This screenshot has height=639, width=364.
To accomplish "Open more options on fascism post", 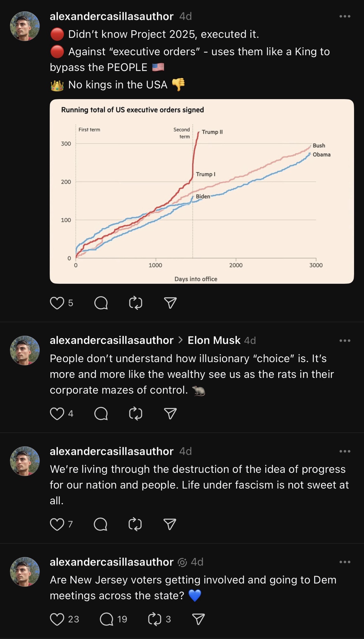I will [345, 451].
